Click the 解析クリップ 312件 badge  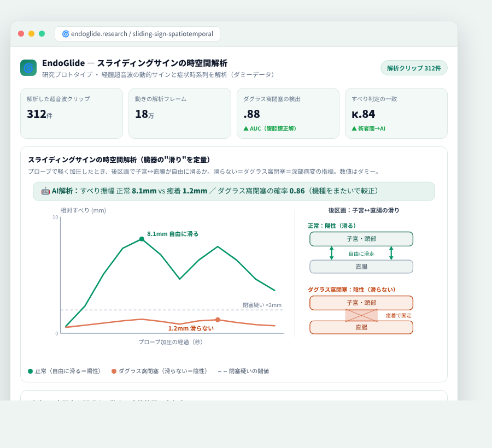coord(414,68)
